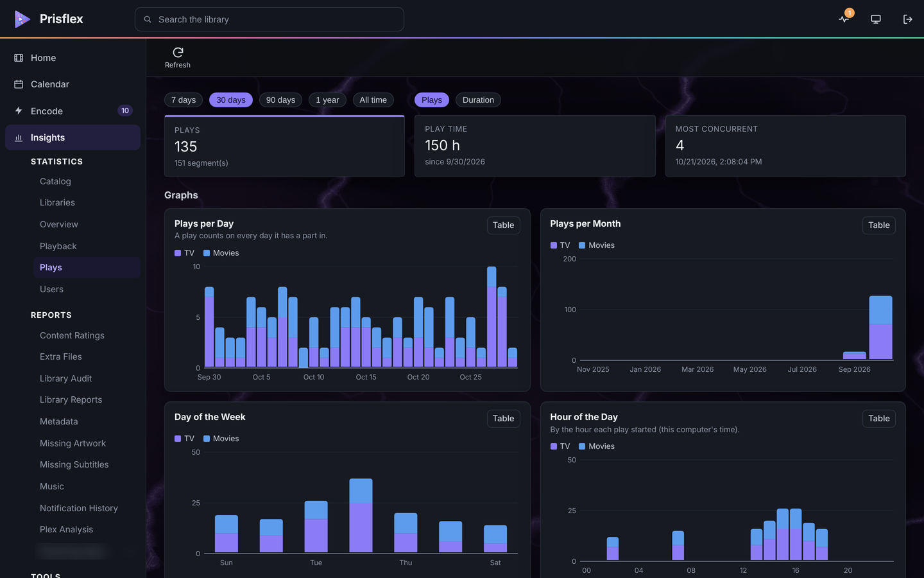
Task: Toggle TV legend in Hour of the Day
Action: [x=560, y=446]
